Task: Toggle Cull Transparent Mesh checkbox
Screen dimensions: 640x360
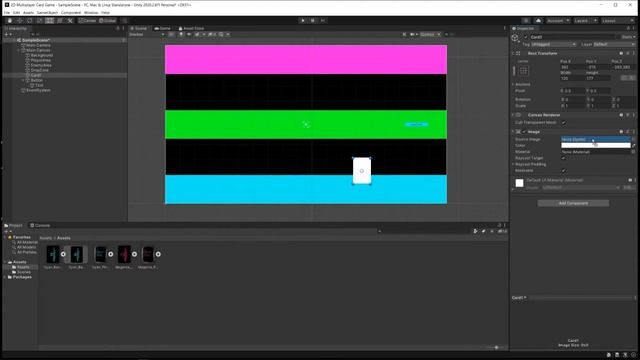Action: pos(564,122)
